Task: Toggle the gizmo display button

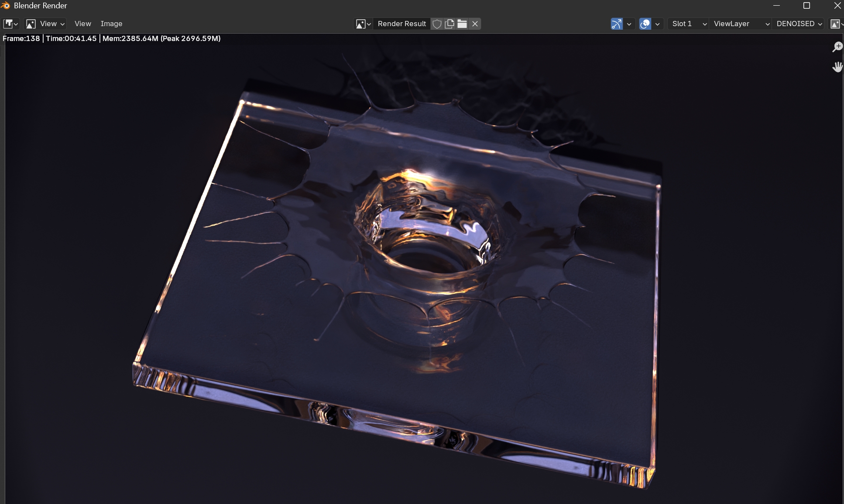Action: point(616,24)
